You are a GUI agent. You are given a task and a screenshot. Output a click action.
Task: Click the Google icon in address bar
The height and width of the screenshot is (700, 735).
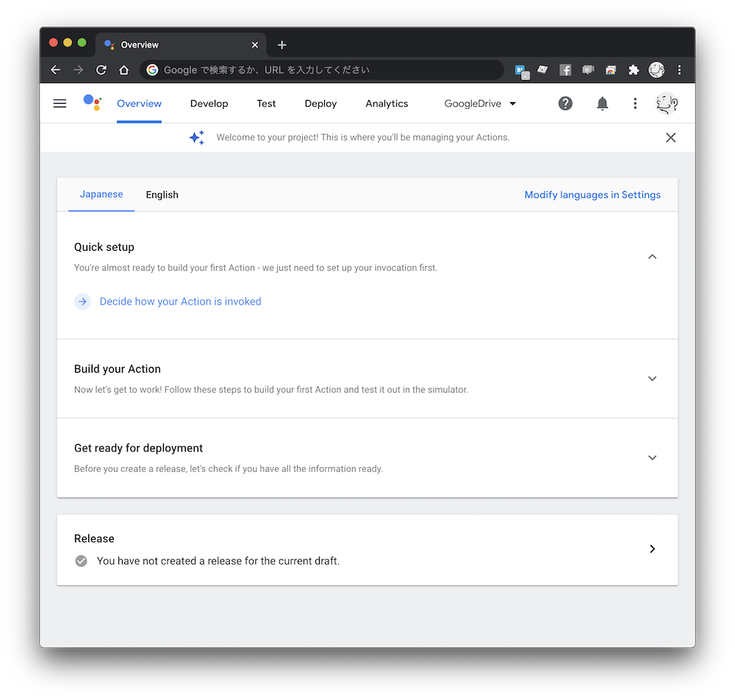click(x=152, y=70)
